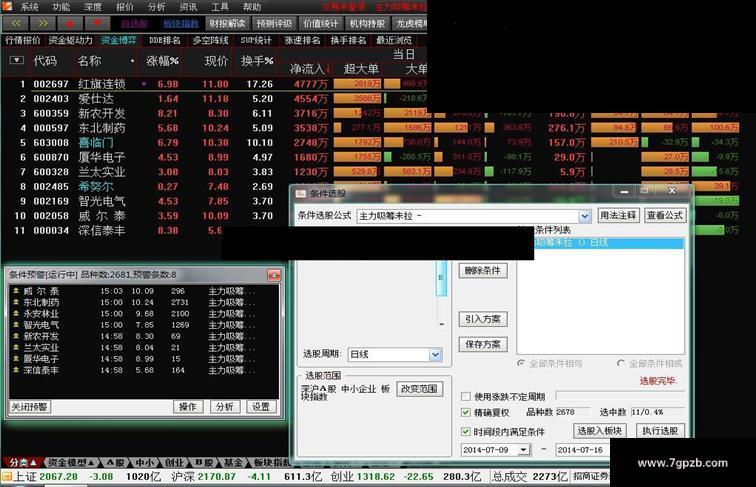
Task: Open the 分析 menu
Action: (157, 7)
